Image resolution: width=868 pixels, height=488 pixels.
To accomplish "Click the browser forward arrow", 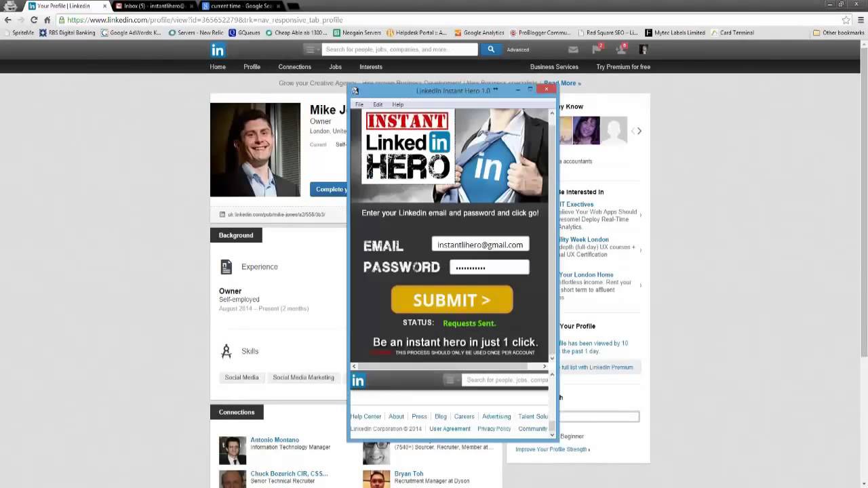I will [x=21, y=20].
